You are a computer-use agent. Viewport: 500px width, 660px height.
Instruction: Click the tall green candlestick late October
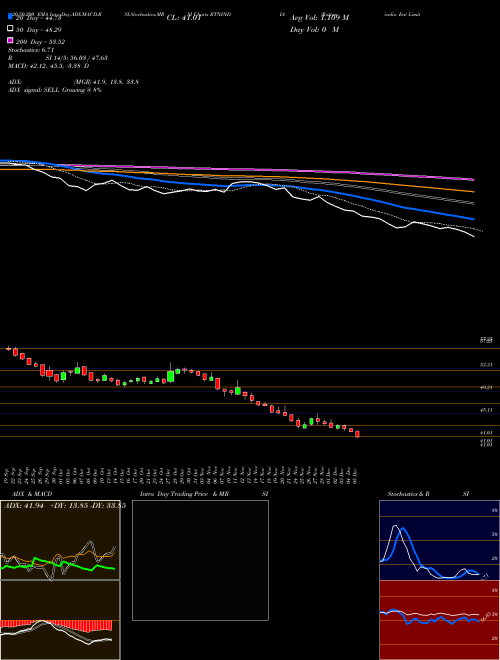[170, 376]
